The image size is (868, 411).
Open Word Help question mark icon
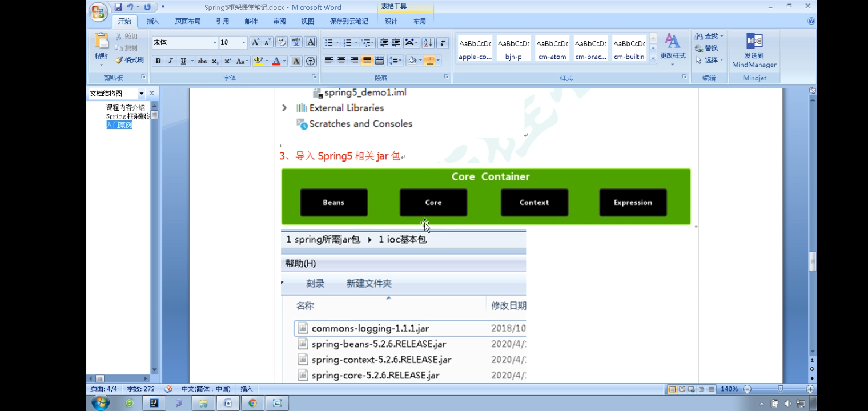tap(811, 21)
